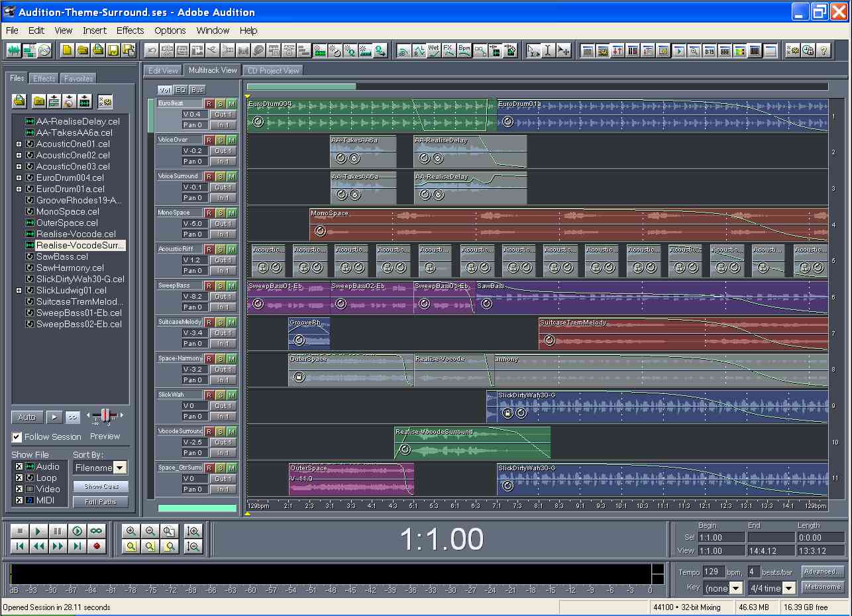Click the zoom in horizontally magnifier icon
The width and height of the screenshot is (852, 616).
(131, 531)
